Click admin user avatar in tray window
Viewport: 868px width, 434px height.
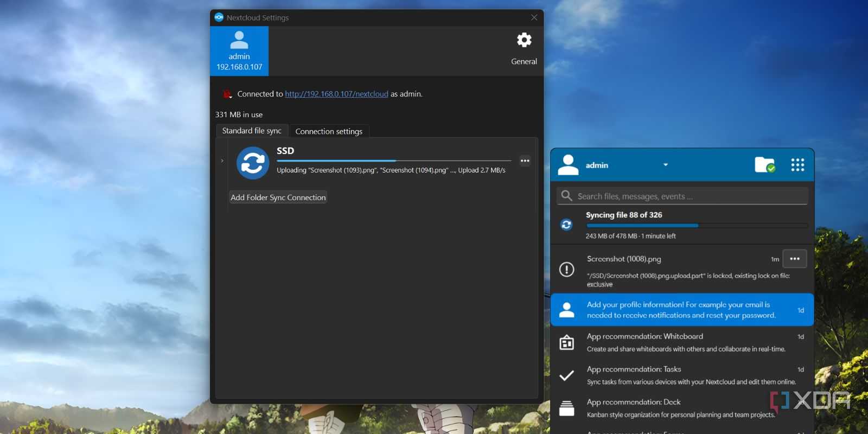[x=568, y=165]
